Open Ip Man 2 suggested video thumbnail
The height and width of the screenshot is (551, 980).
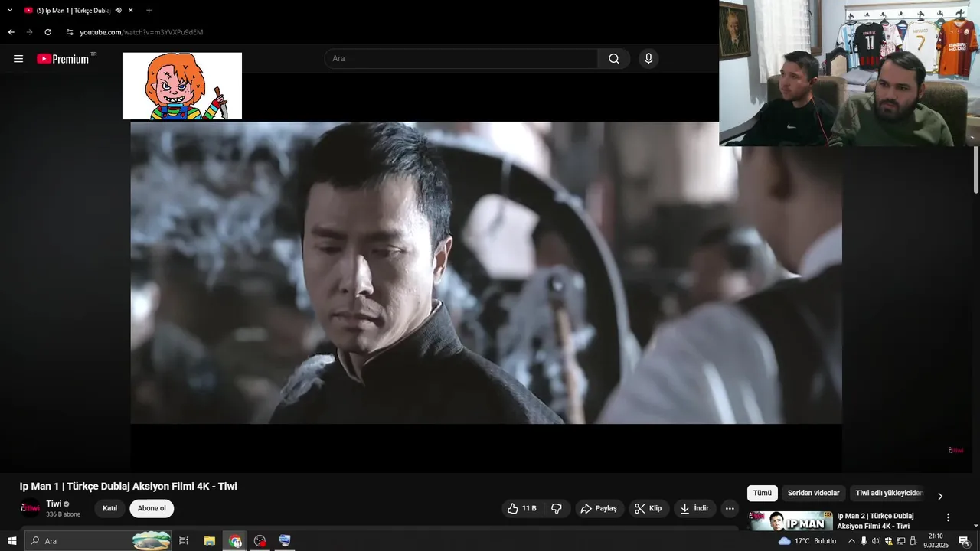pyautogui.click(x=790, y=520)
